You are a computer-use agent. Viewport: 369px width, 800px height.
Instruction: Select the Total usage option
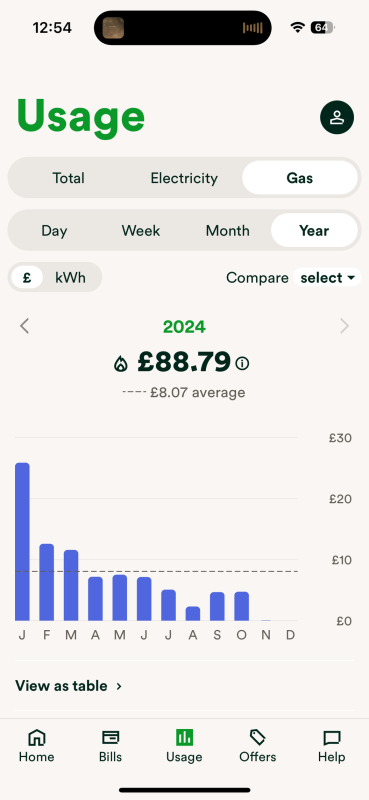[x=68, y=178]
